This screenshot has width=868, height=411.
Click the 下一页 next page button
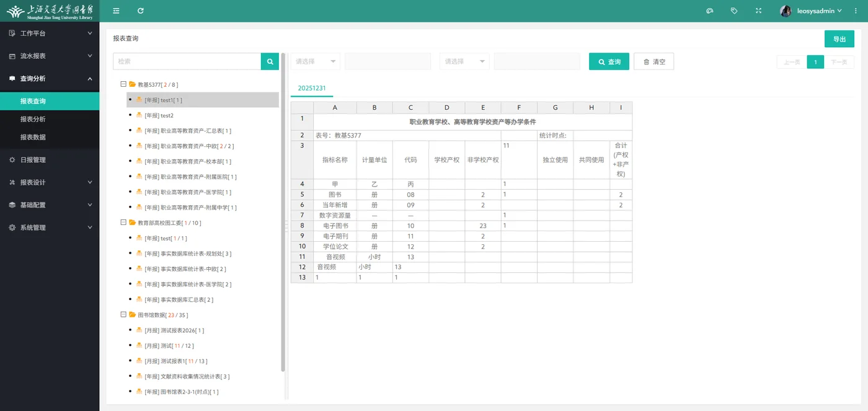point(839,62)
